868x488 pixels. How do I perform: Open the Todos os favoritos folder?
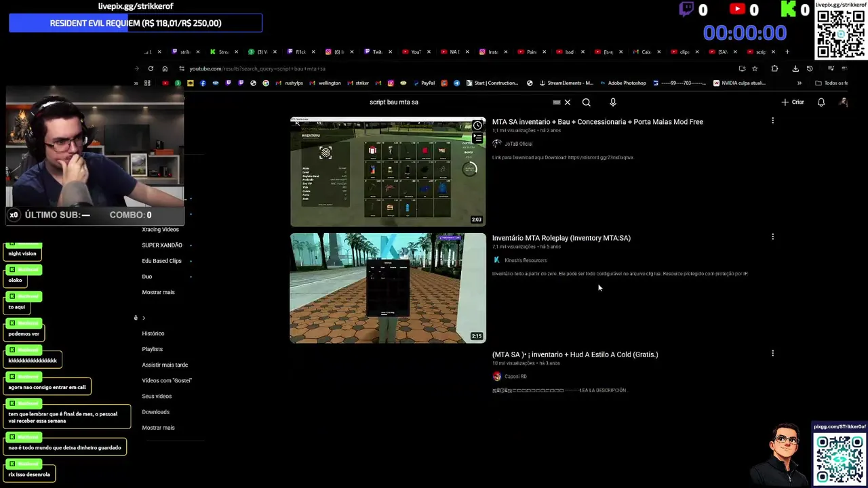(831, 83)
